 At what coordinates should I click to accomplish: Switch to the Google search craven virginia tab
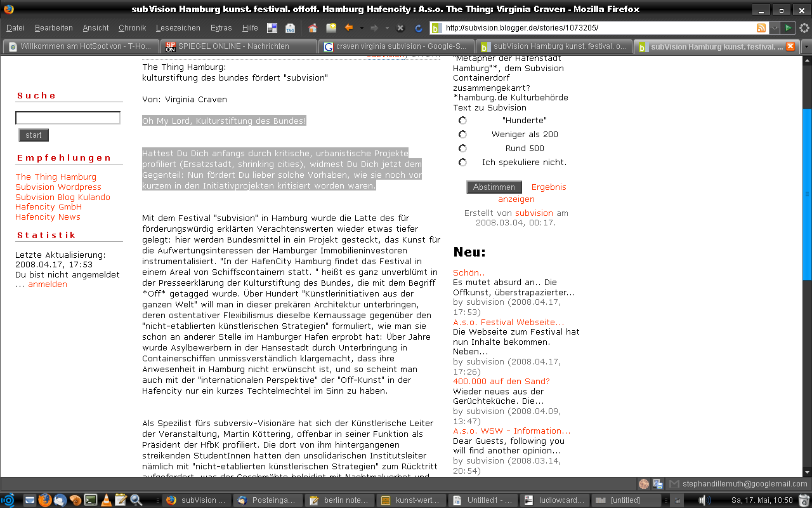click(396, 46)
